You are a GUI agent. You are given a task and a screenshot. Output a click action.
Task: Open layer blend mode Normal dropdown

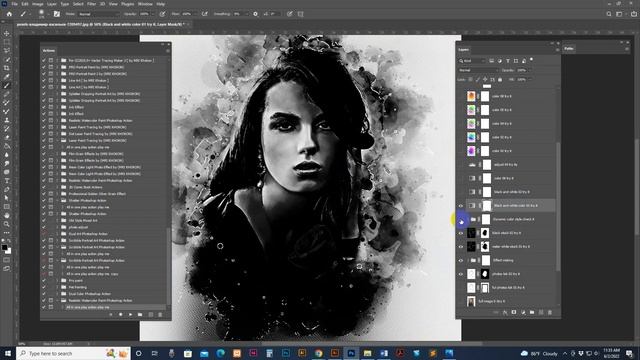click(478, 70)
